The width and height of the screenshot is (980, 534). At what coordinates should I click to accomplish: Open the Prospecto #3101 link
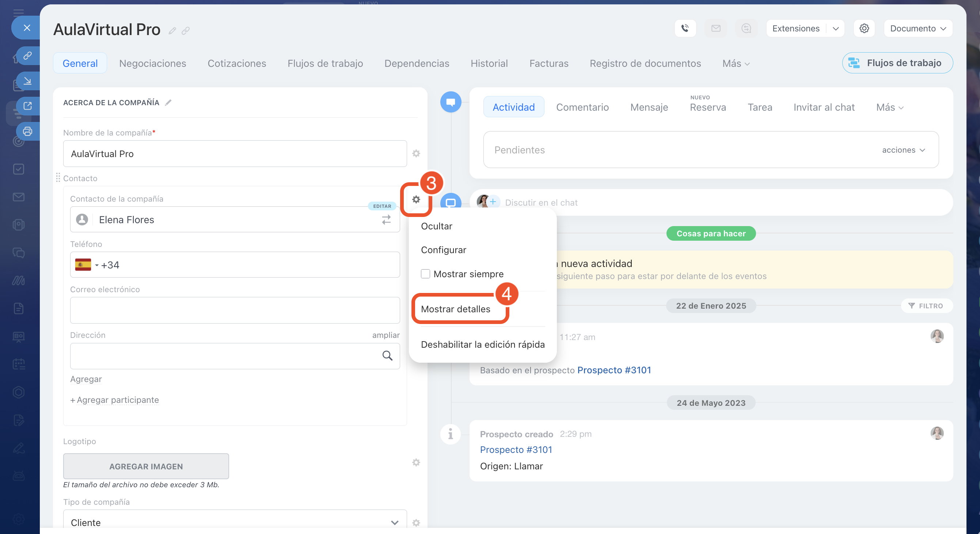[516, 450]
